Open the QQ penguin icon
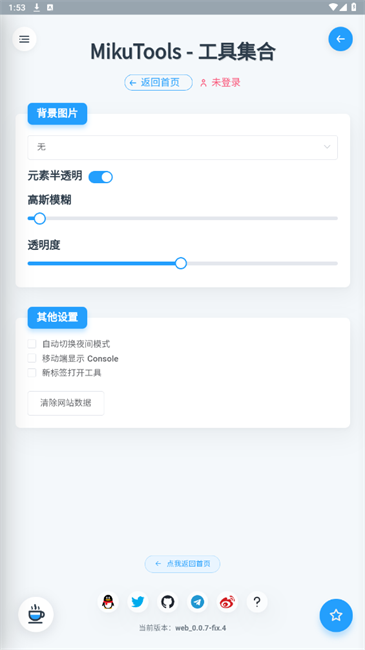365x650 pixels. (x=108, y=601)
